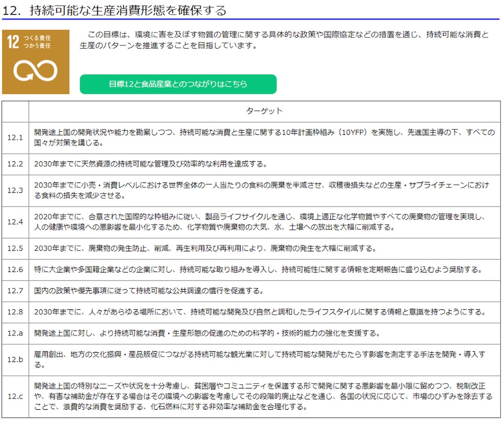Select the 12.1 row number cell
The height and width of the screenshot is (422, 504).
15,137
